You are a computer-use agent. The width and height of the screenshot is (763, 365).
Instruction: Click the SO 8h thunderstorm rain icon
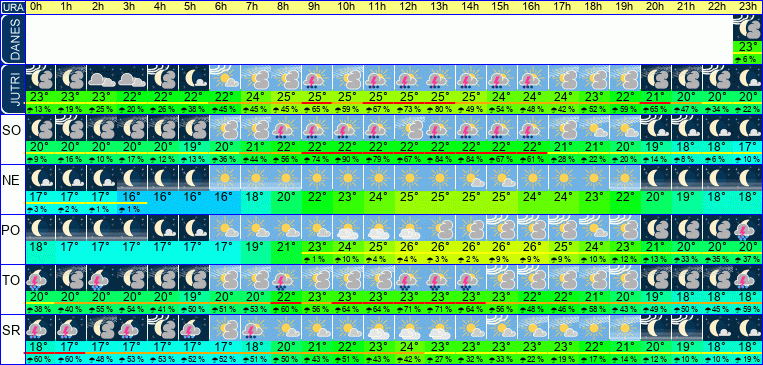(286, 128)
